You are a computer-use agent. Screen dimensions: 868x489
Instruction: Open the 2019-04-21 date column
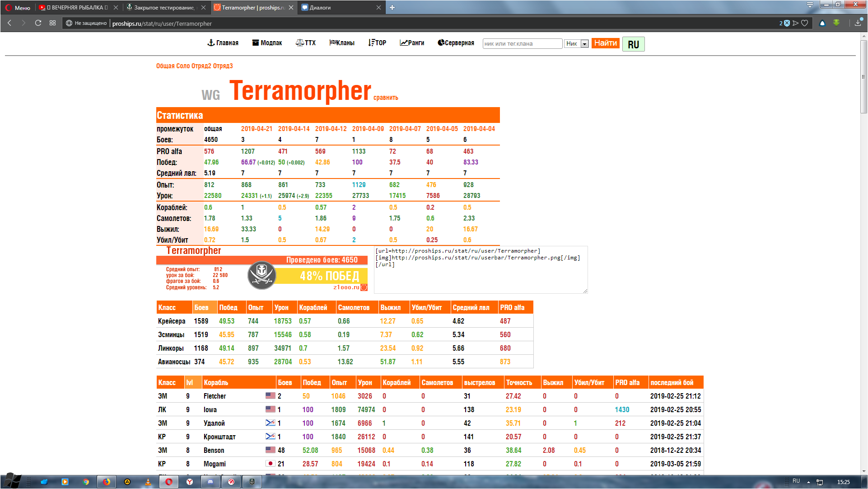point(257,129)
